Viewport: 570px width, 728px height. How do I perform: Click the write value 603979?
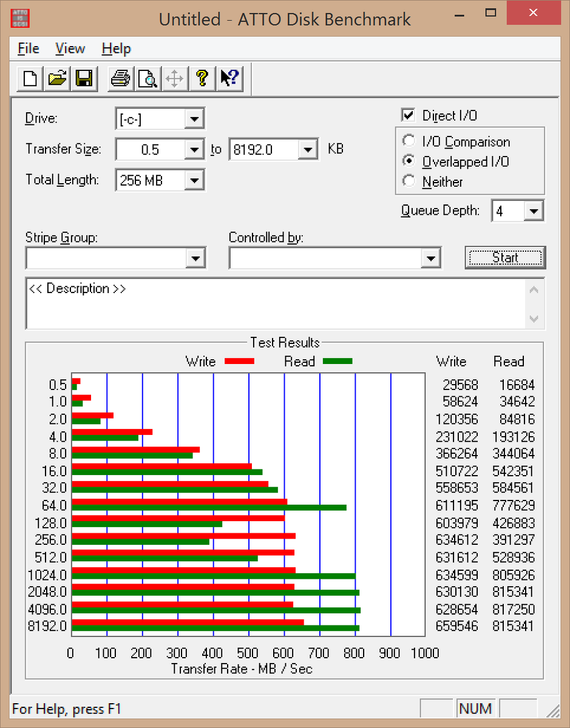click(x=457, y=523)
